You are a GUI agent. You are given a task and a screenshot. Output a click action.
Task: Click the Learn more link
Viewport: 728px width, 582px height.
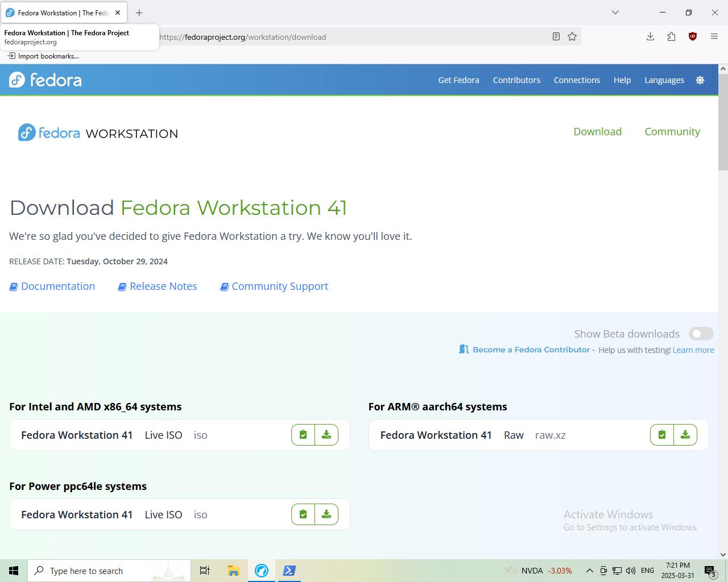click(x=693, y=350)
